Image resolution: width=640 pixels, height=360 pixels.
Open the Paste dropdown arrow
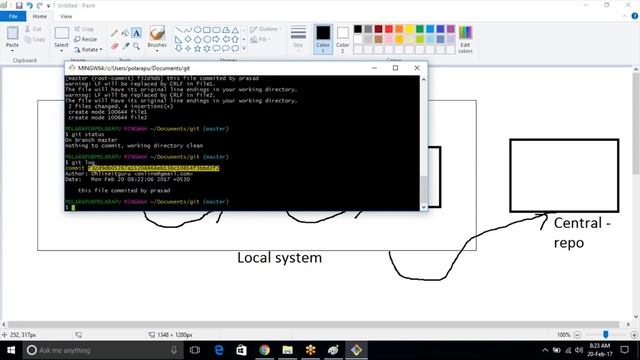pyautogui.click(x=12, y=51)
